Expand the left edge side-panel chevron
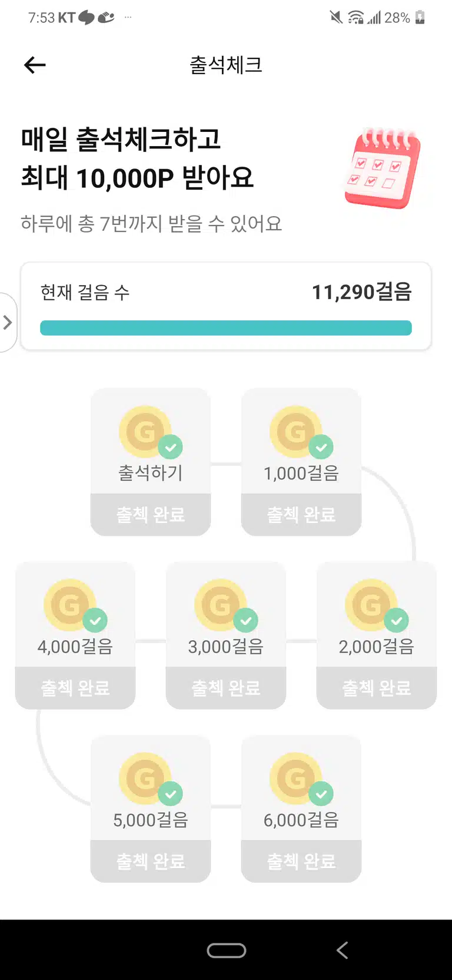Viewport: 452px width, 980px height. 8,322
